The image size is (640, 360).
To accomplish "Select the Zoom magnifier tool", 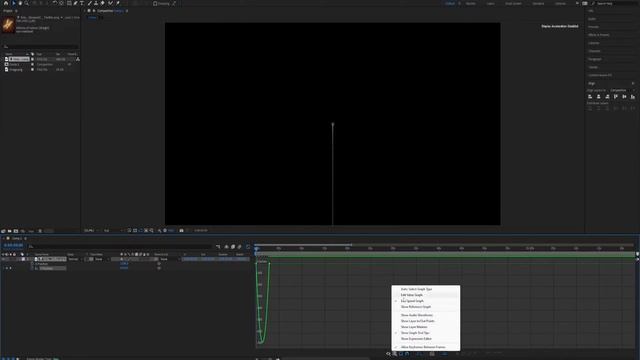I will coord(27,3).
